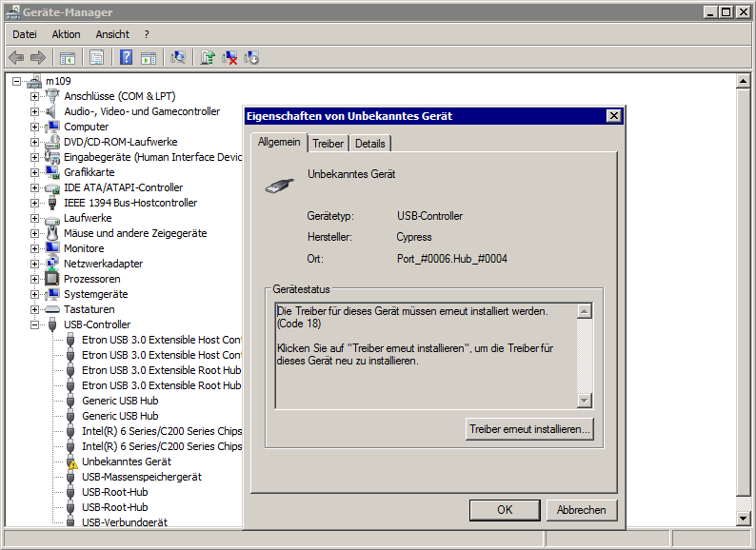Collapse the m109 root node

click(x=17, y=82)
